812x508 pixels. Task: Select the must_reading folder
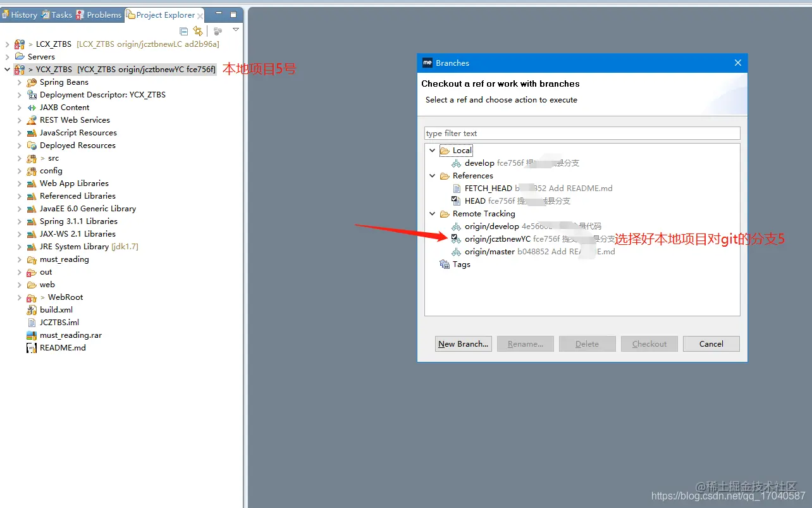[x=64, y=259]
